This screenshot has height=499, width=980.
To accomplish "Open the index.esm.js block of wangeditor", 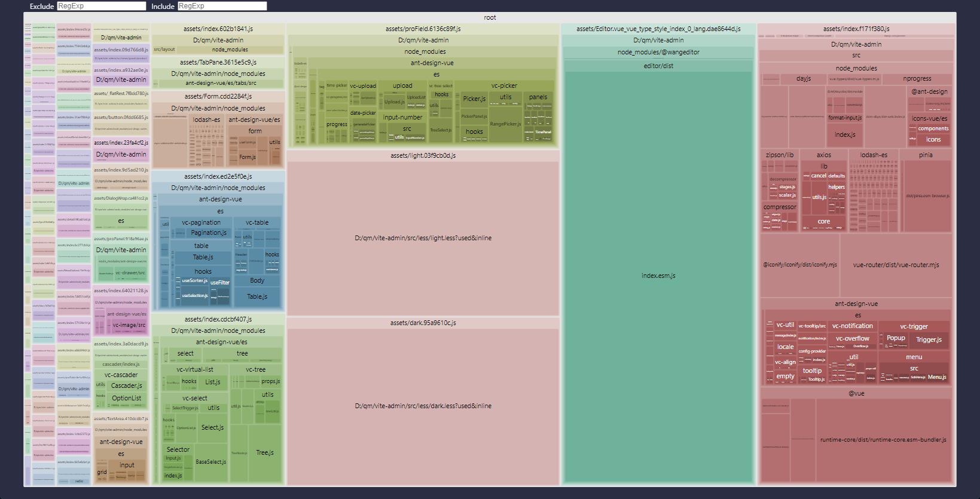I will pos(658,275).
